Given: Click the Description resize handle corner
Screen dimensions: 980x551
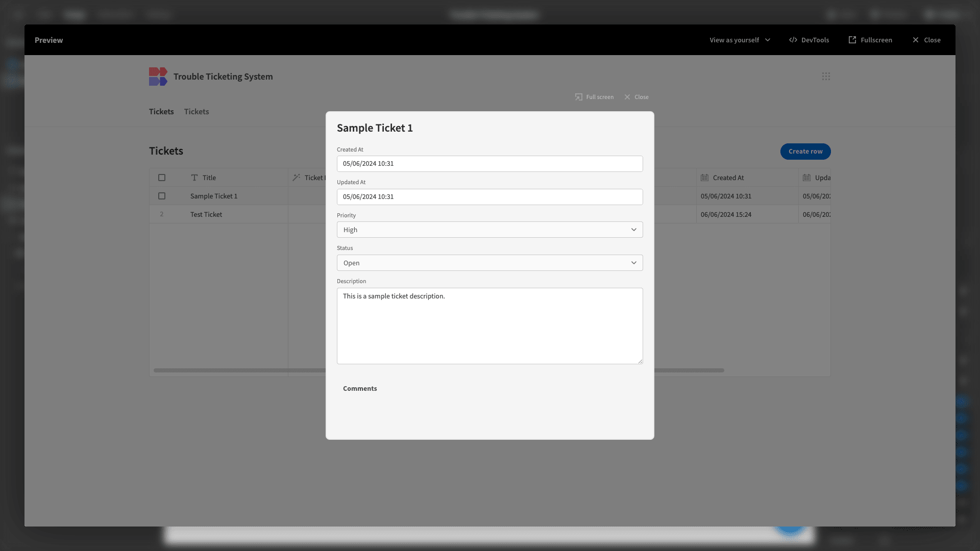Looking at the screenshot, I should coord(640,361).
